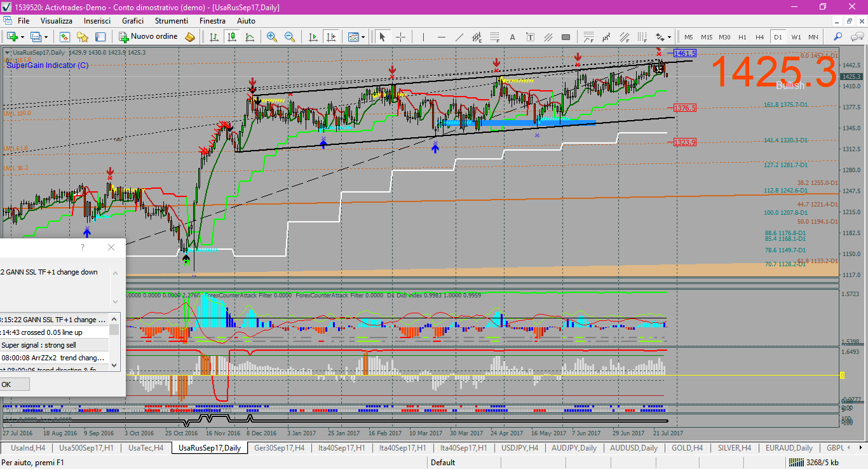
Task: Open the Inserisci menu
Action: pos(97,21)
